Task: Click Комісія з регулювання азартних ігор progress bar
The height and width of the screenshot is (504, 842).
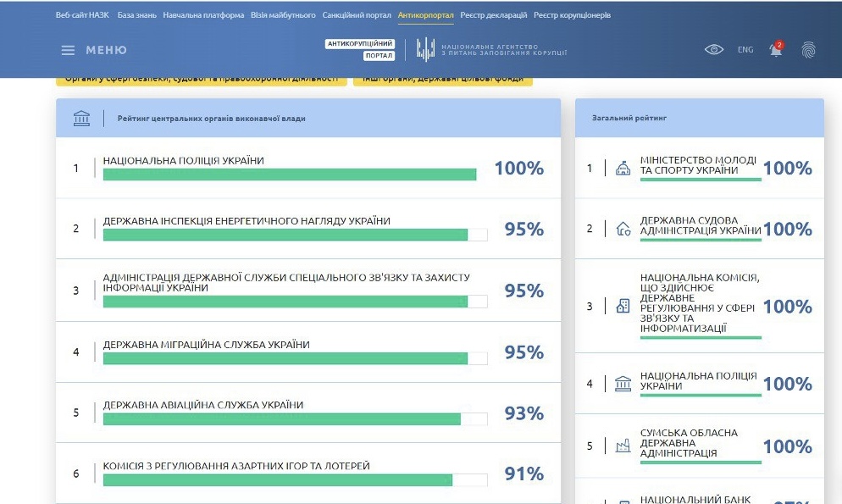Action: 296,479
